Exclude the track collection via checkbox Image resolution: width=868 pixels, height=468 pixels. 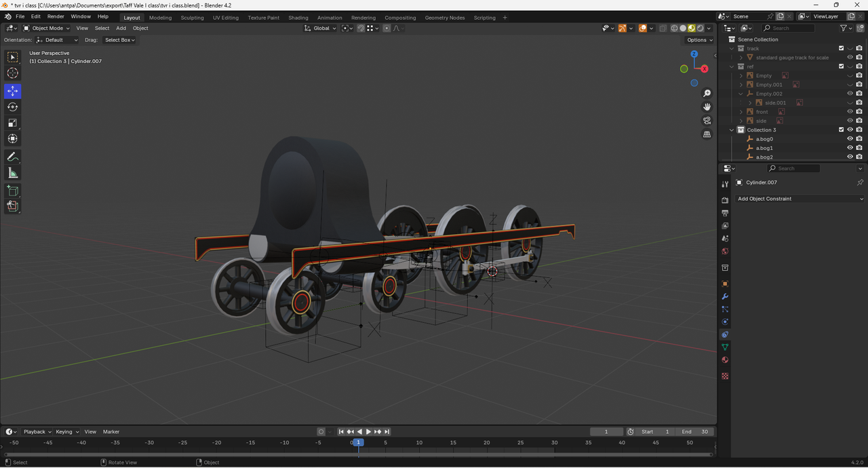point(842,48)
